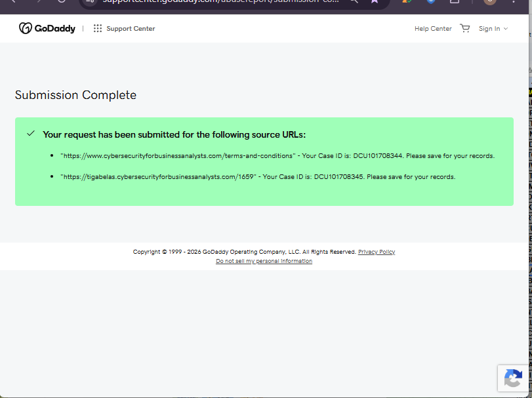Click Case ID DCU101708345 text

pos(338,177)
